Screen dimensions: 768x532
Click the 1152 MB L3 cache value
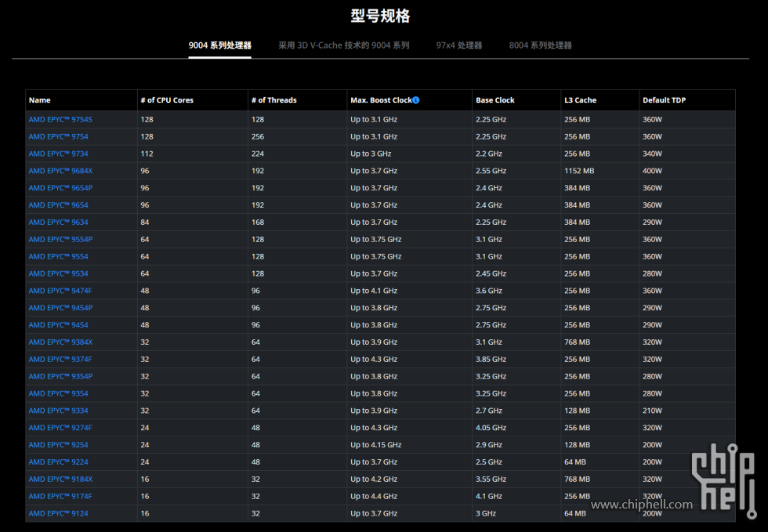coord(579,171)
